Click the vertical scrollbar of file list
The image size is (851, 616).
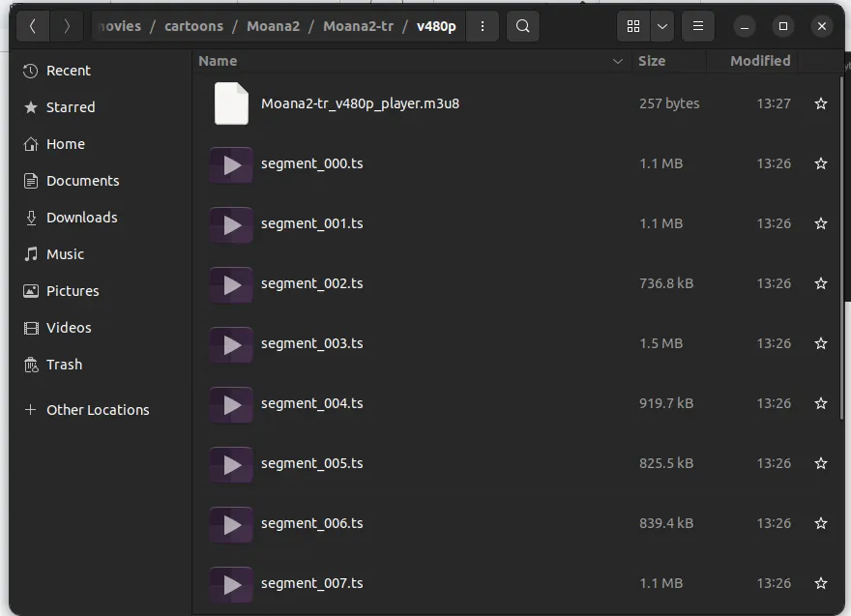pyautogui.click(x=841, y=248)
